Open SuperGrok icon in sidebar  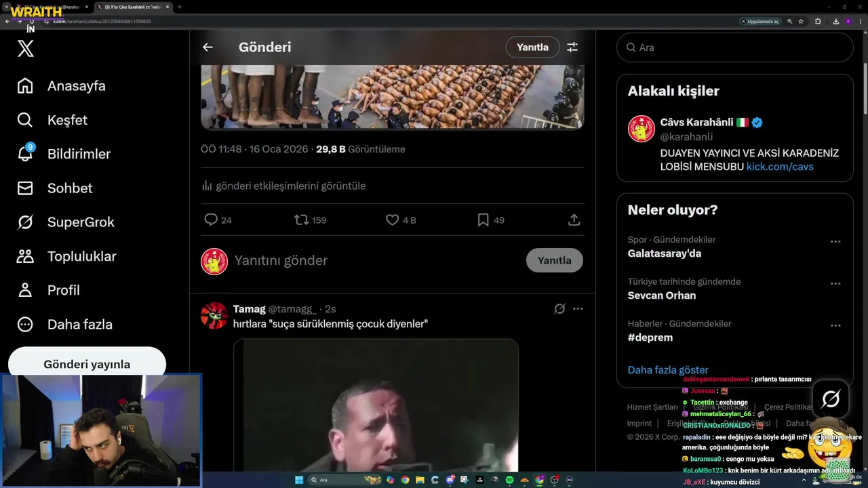click(25, 222)
